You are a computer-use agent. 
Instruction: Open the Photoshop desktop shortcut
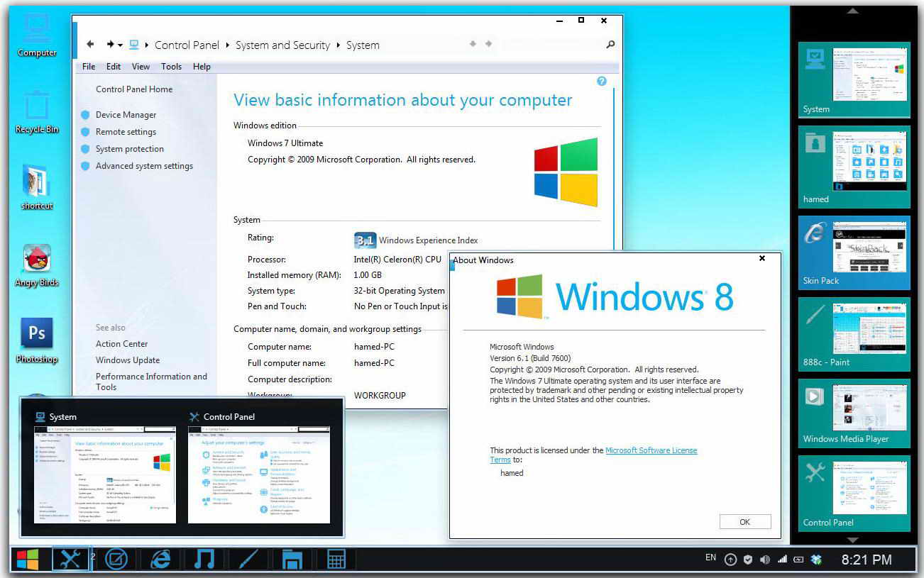tap(37, 339)
